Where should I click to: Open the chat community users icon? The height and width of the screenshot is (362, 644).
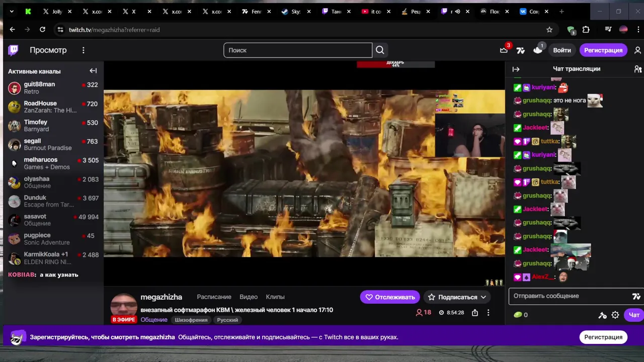point(637,69)
